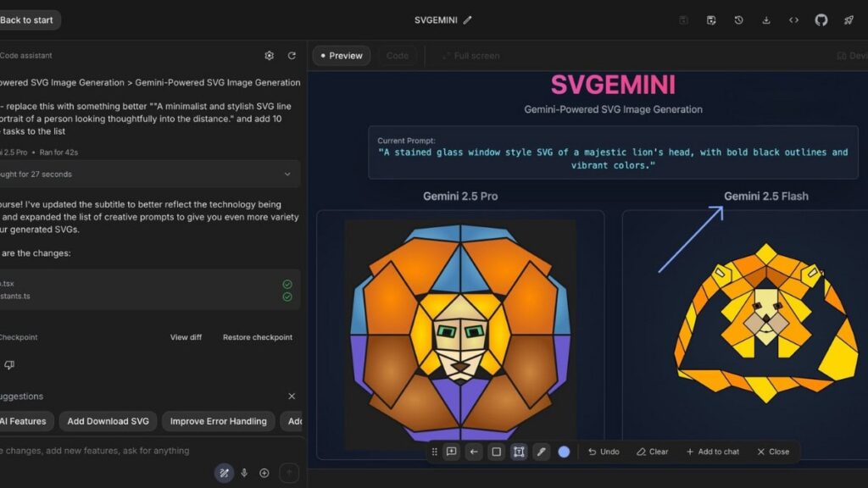Select the pen annotation tool in the bottom toolbar
Viewport: 868px width, 488px height.
tap(542, 452)
